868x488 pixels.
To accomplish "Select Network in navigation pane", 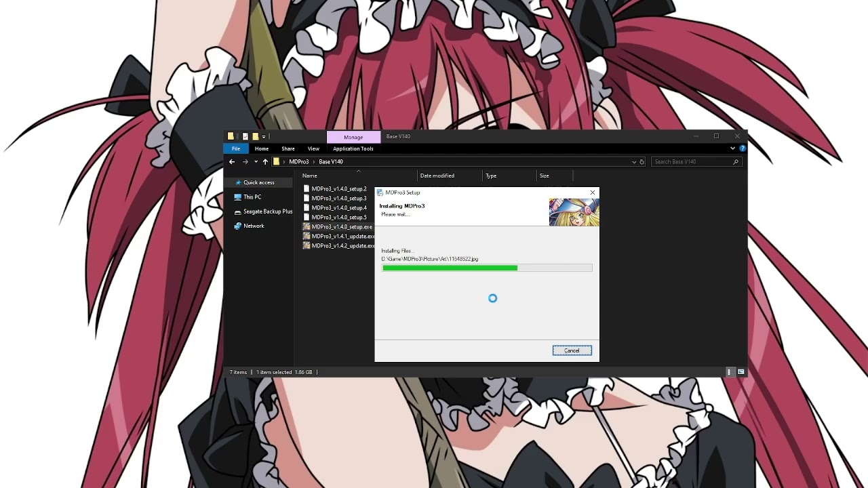I will click(x=254, y=226).
